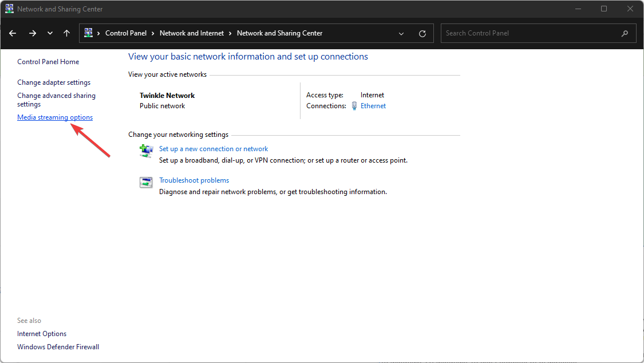The height and width of the screenshot is (363, 644).
Task: Go up one level with Up arrow
Action: (x=66, y=33)
